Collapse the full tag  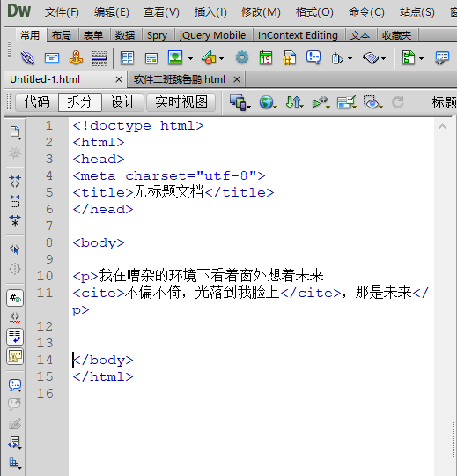(x=15, y=182)
